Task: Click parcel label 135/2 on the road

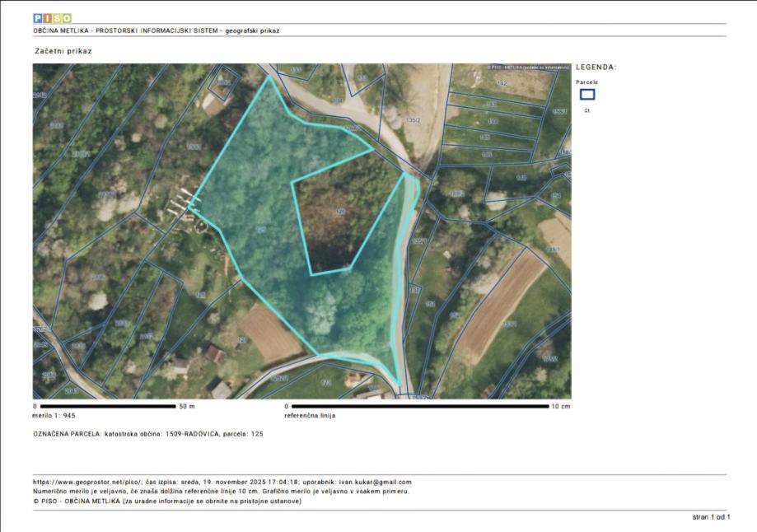Action: point(414,120)
